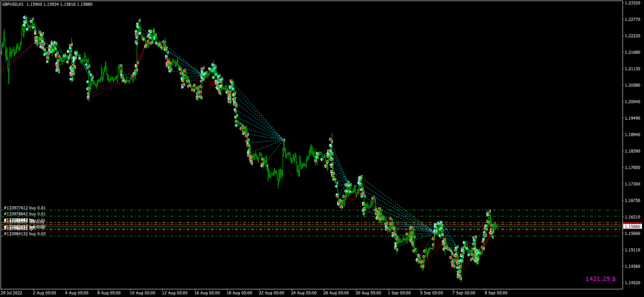This screenshot has width=644, height=297.
Task: Click price scale value 1.17300
Action: (633, 184)
